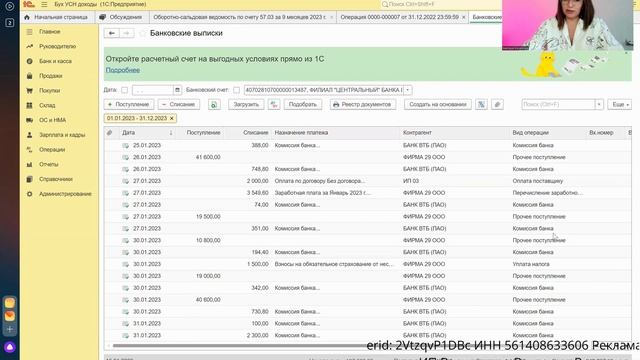Remove the 01.01.2023 - 31.12.2023 period filter
Screen dimensions: 640x360
172,118
